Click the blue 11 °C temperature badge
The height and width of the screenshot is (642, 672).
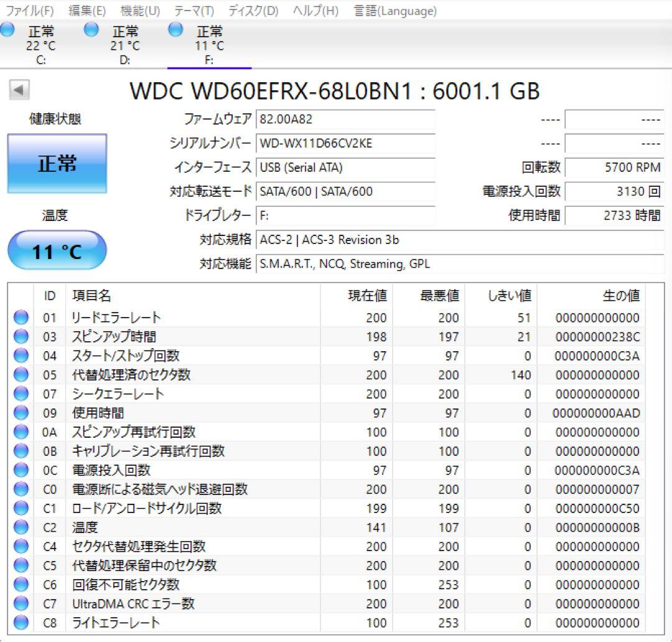[x=56, y=249]
